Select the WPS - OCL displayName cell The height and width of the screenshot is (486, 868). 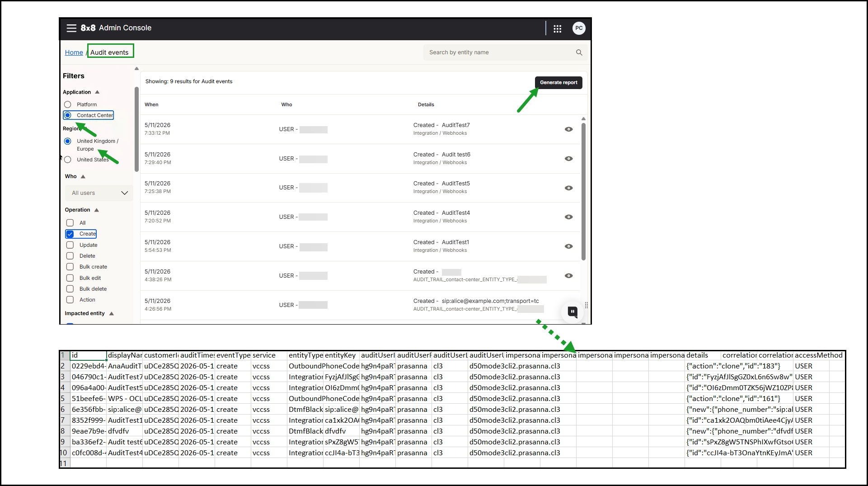(x=125, y=399)
